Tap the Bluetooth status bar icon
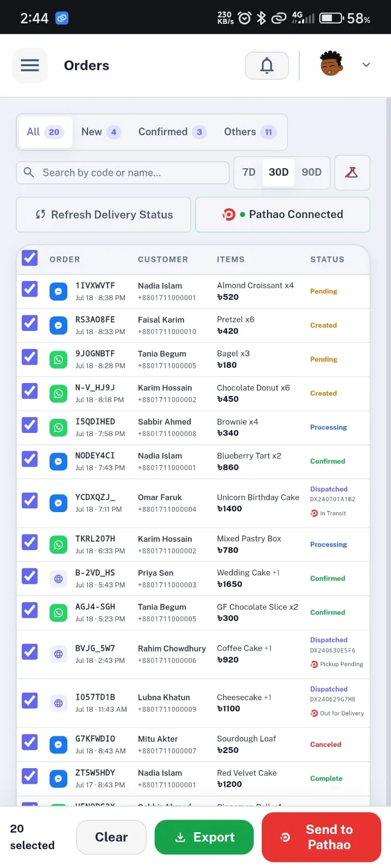This screenshot has width=391, height=868. tap(261, 18)
